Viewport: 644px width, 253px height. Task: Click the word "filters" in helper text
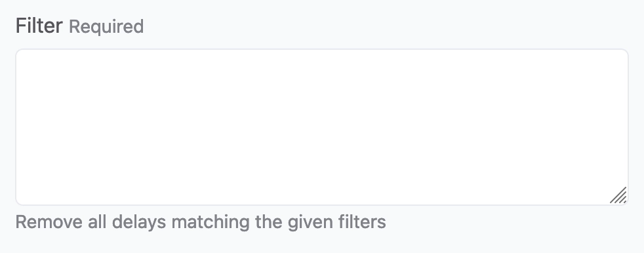point(362,222)
